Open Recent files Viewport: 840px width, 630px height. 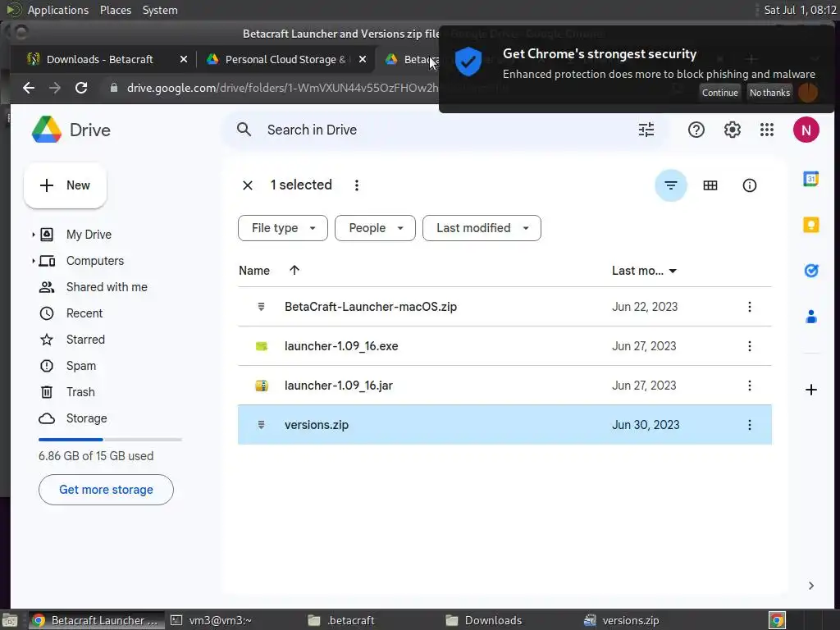(84, 313)
